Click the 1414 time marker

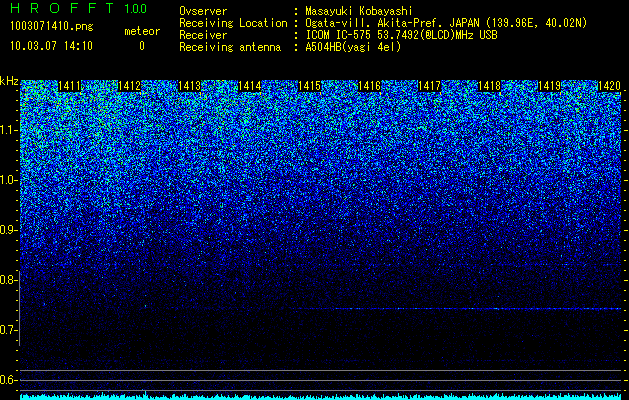pyautogui.click(x=250, y=86)
